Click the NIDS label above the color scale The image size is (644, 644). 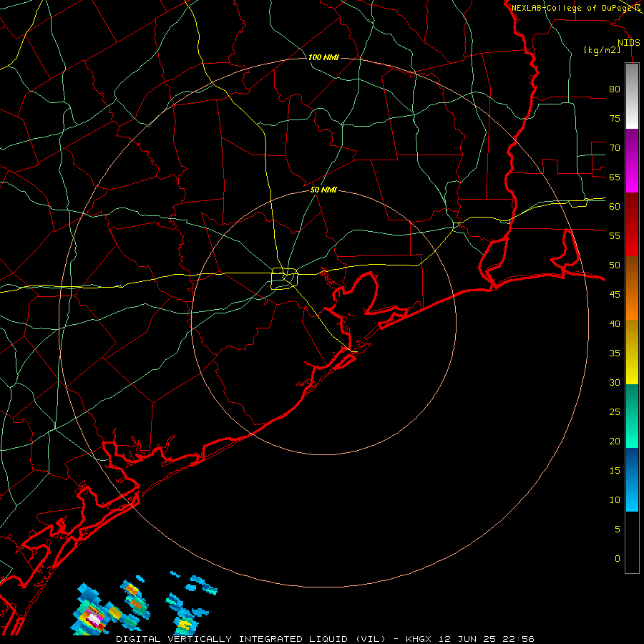629,43
